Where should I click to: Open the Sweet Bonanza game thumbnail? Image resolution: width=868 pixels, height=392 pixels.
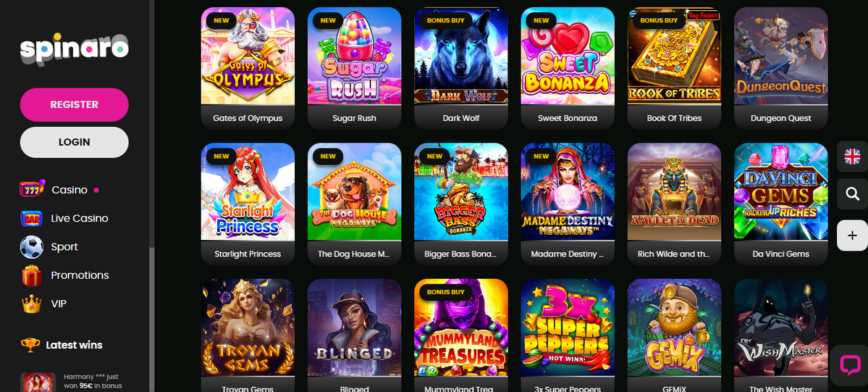click(568, 56)
